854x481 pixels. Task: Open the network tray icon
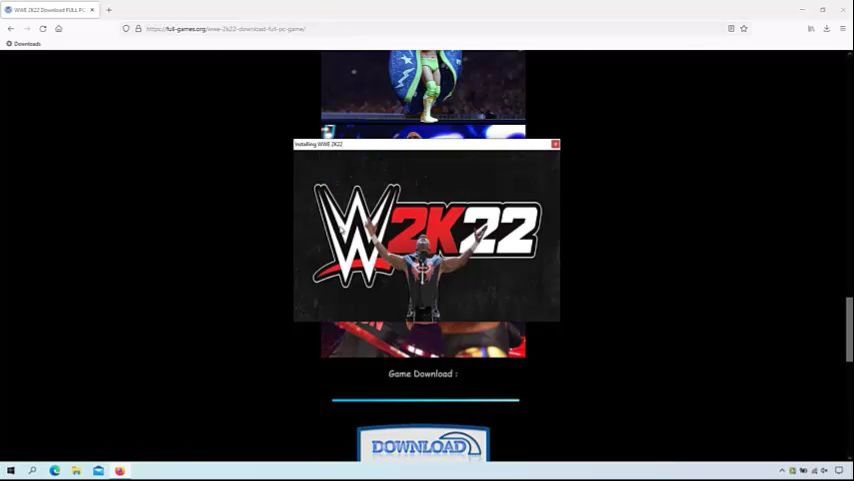tap(814, 471)
